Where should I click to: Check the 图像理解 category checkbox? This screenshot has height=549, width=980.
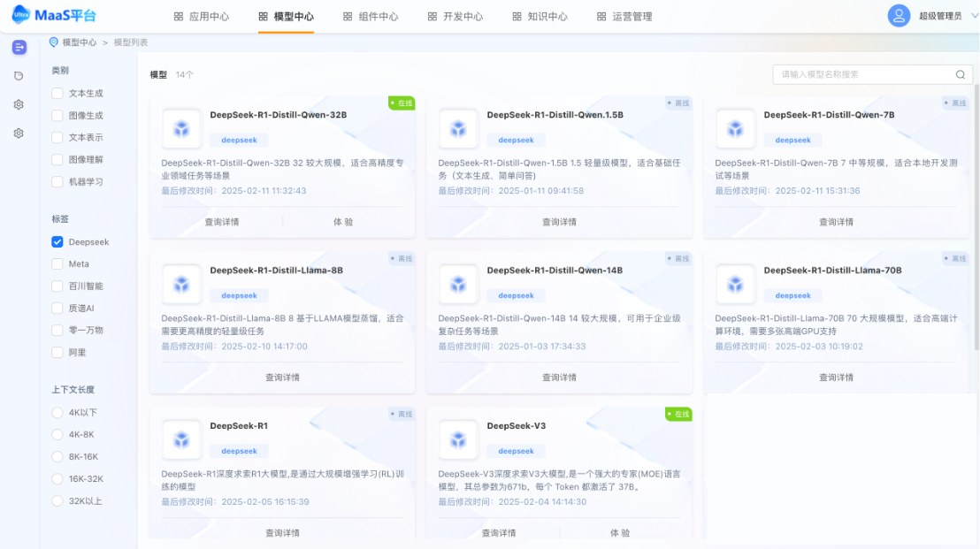tap(57, 160)
